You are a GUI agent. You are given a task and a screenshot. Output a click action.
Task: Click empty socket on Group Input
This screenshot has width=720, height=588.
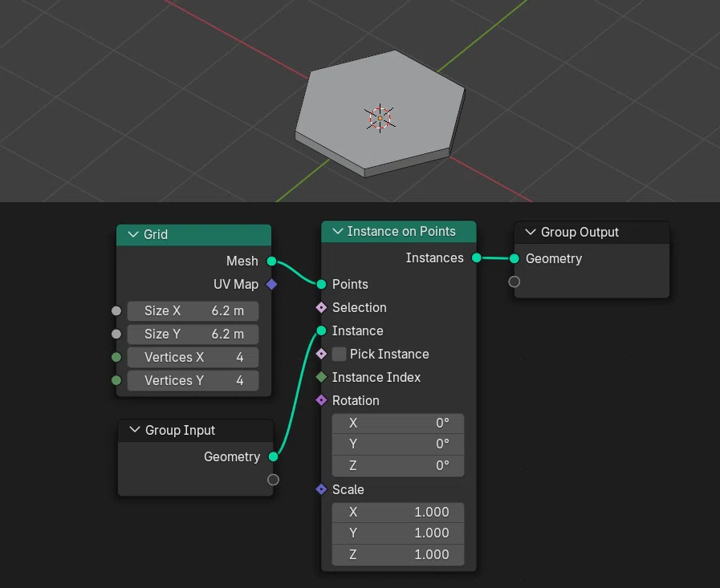273,480
